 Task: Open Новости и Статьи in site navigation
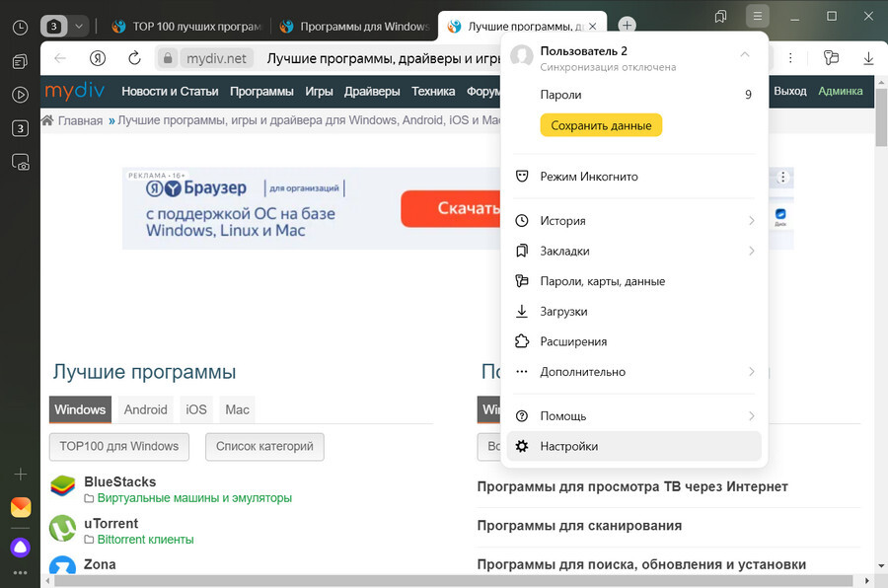pyautogui.click(x=170, y=91)
